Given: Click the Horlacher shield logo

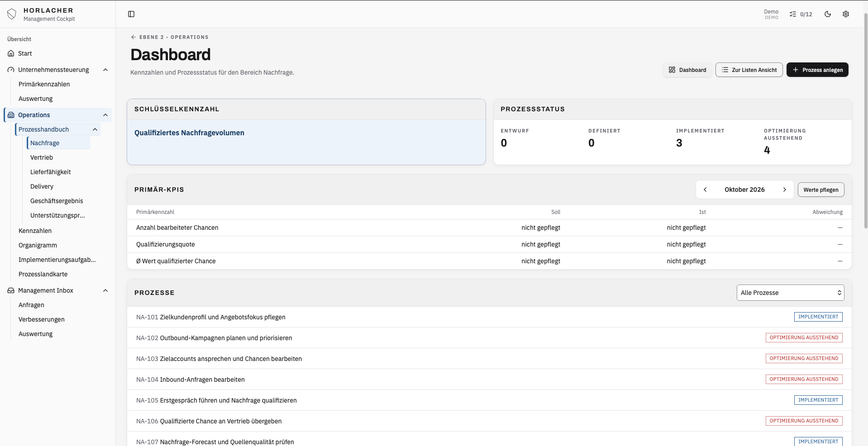Looking at the screenshot, I should [x=12, y=14].
